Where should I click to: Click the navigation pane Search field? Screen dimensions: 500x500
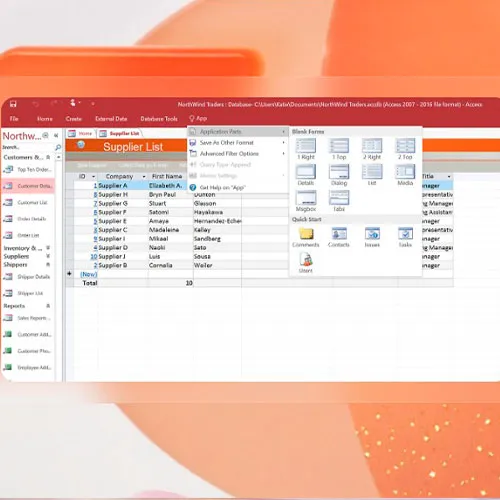coord(28,147)
